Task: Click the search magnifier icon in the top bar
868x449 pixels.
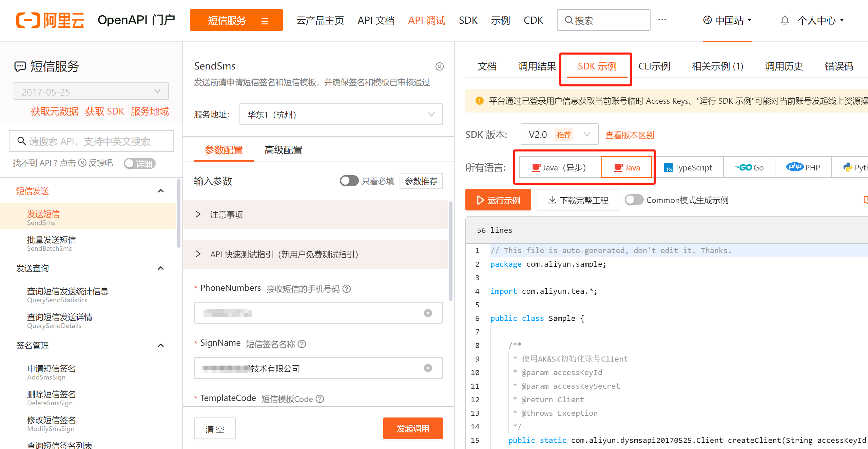Action: (569, 20)
